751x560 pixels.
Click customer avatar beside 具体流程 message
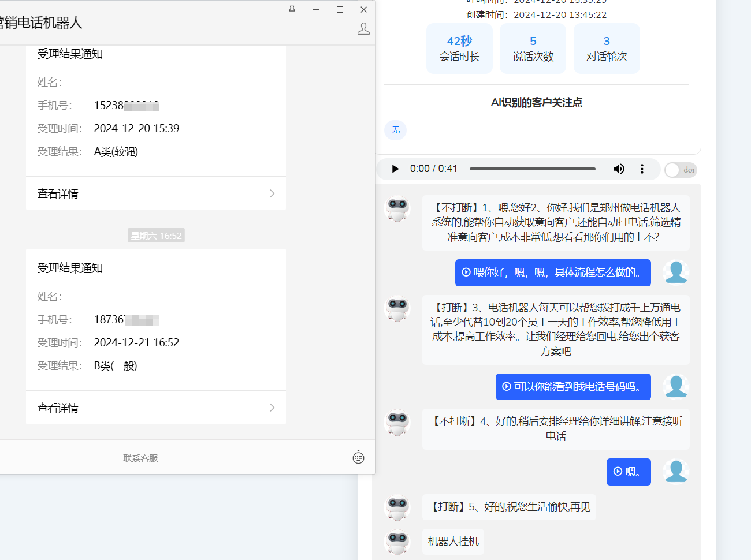675,272
